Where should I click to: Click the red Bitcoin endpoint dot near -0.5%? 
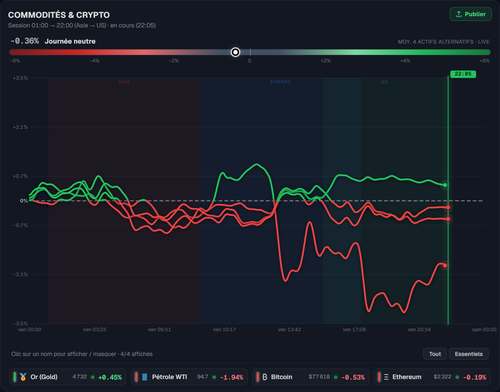448,219
